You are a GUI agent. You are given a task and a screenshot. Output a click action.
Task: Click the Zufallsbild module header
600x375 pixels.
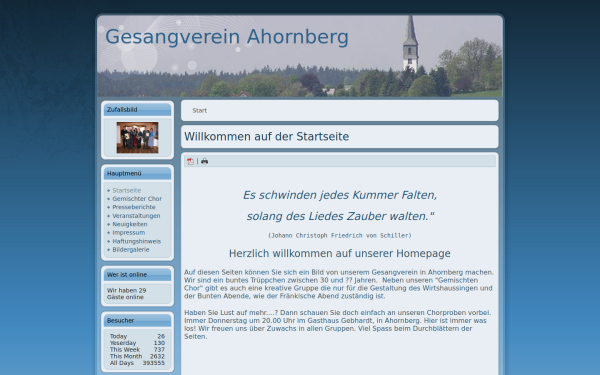click(x=137, y=109)
